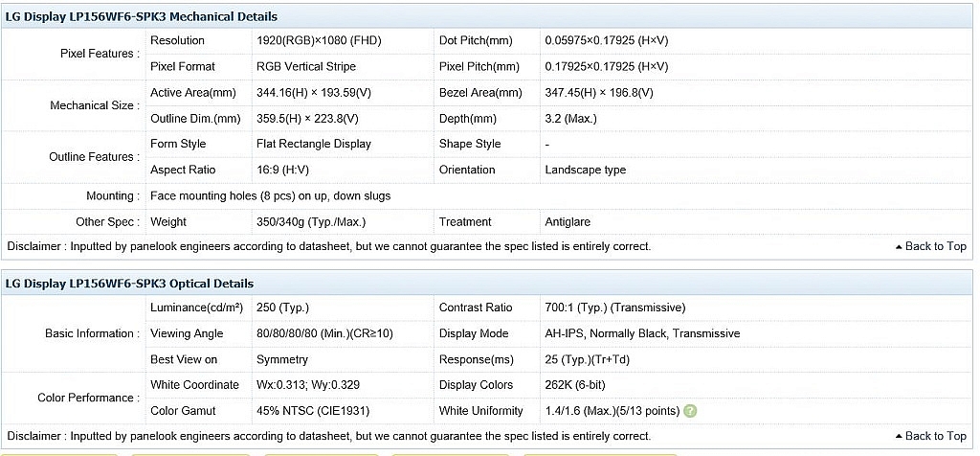The width and height of the screenshot is (980, 456).
Task: Select dot pitch value 0.05975×0.17925 (H×V)
Action: tap(606, 40)
